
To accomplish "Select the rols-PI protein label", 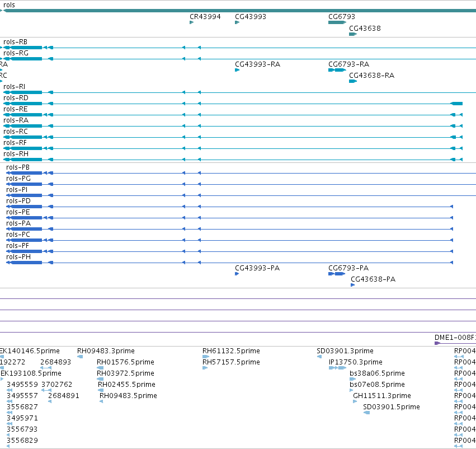I will click(17, 190).
